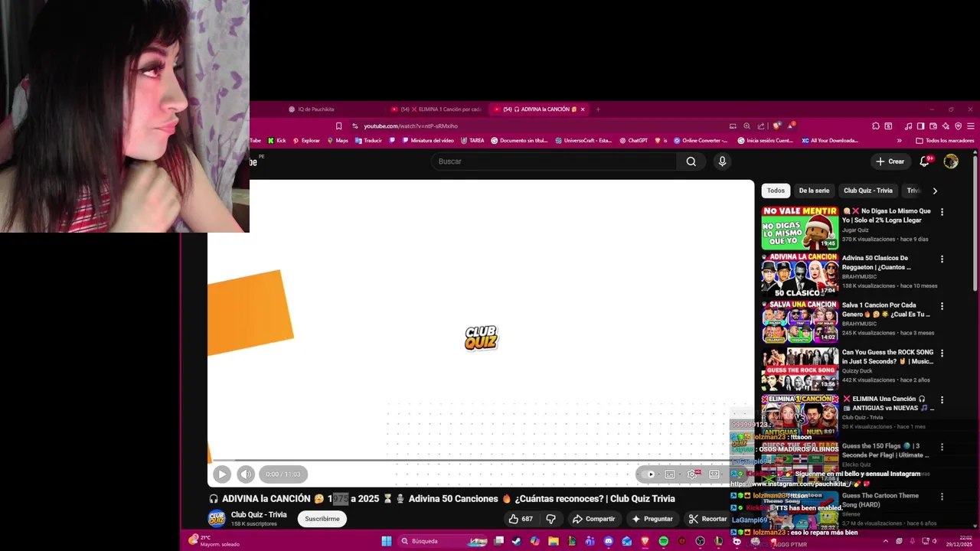The height and width of the screenshot is (551, 980).
Task: Open the TAREA bookmark
Action: tap(472, 140)
